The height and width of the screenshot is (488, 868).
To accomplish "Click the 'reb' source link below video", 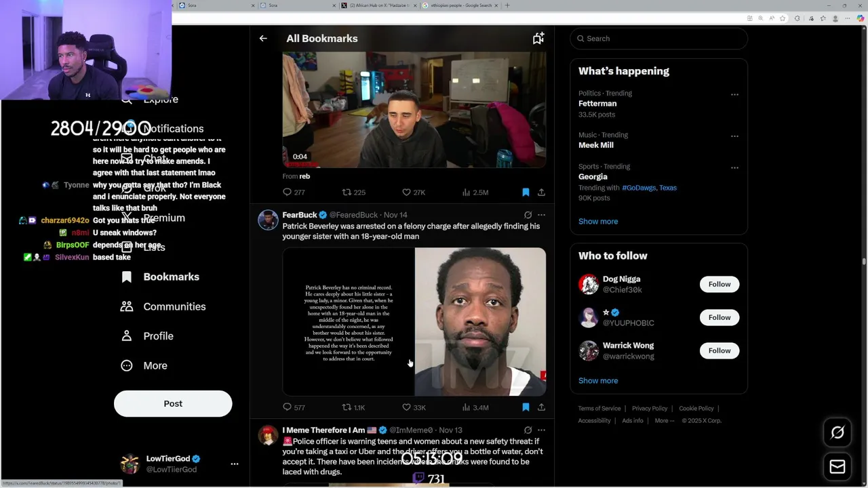I will coord(304,176).
